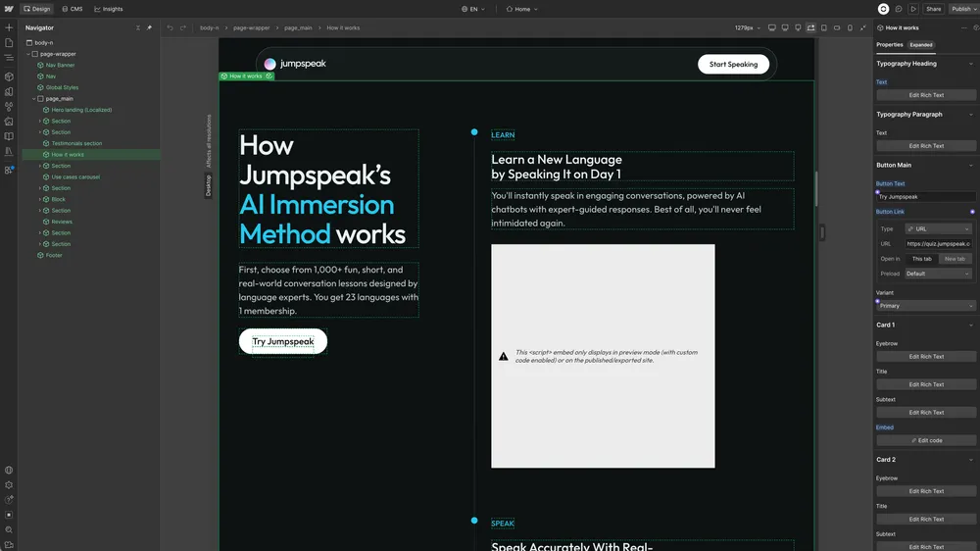Open the Add elements panel
Viewport: 980px width, 551px height.
[9, 27]
